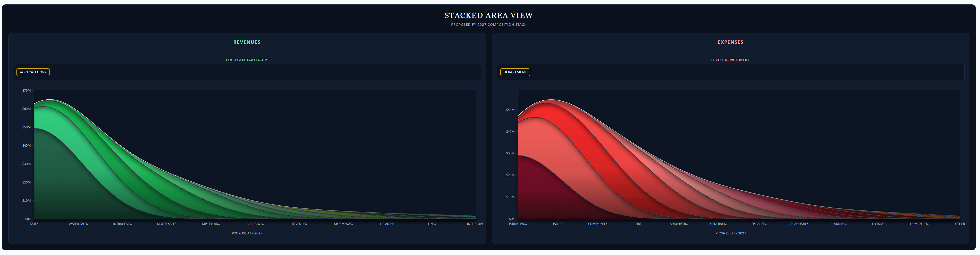This screenshot has width=980, height=255.
Task: Click the PUBLIC WO.. axis label
Action: (518, 224)
